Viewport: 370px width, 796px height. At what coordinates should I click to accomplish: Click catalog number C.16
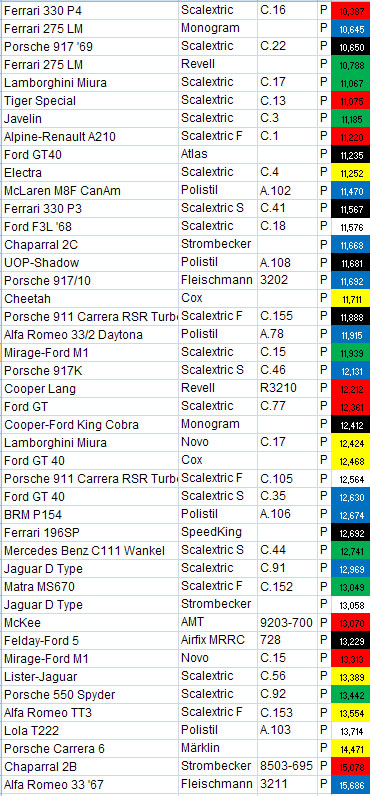click(287, 10)
